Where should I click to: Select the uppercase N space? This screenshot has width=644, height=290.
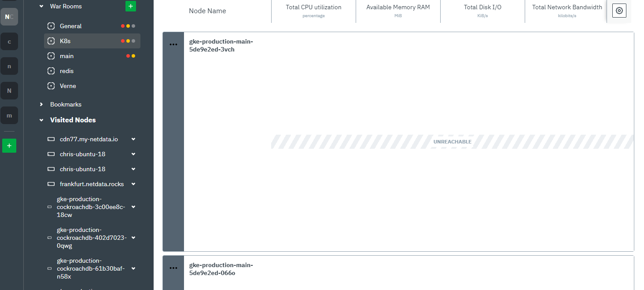click(x=9, y=91)
